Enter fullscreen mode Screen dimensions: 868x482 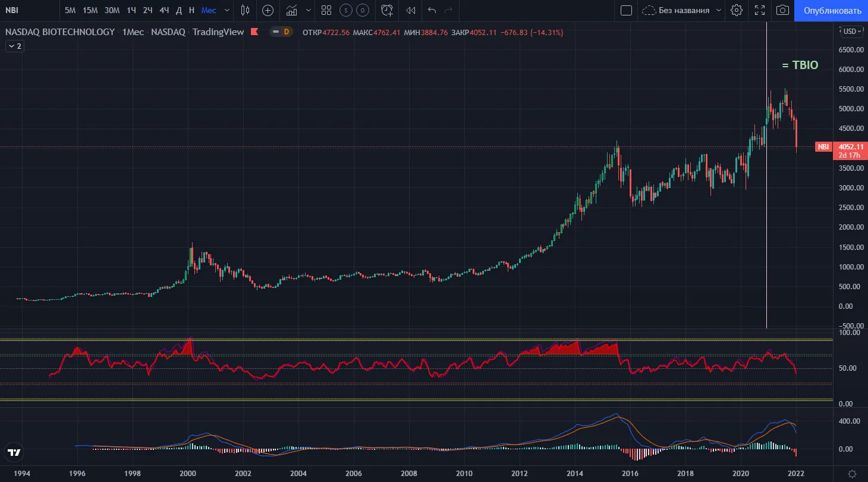click(x=760, y=10)
